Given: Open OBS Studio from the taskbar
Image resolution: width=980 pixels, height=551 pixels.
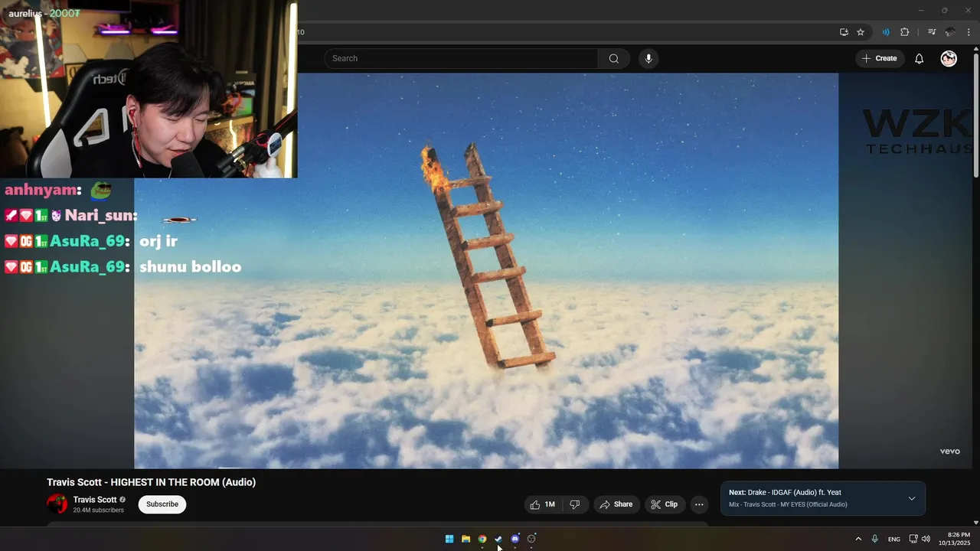Looking at the screenshot, I should (x=531, y=539).
